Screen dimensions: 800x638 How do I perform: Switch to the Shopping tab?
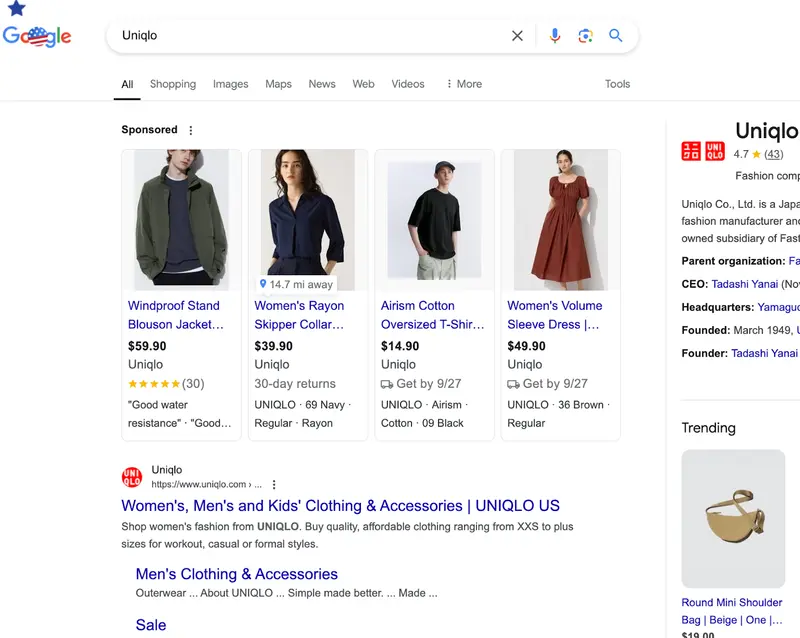tap(172, 84)
